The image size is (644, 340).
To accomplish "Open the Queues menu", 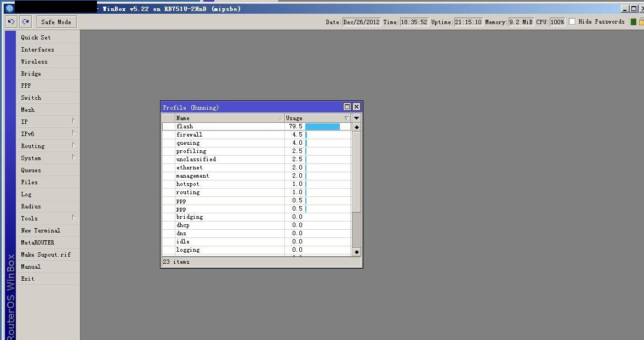I will [48, 170].
